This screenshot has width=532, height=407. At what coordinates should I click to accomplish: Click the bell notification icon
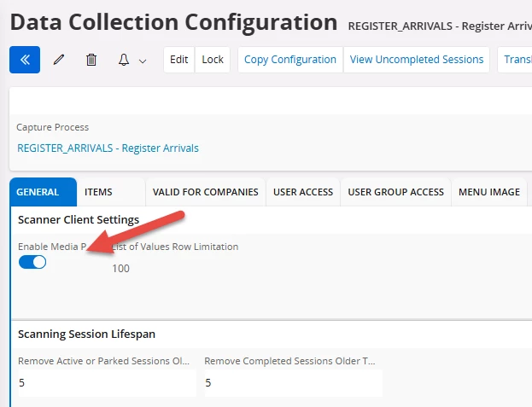coord(124,60)
